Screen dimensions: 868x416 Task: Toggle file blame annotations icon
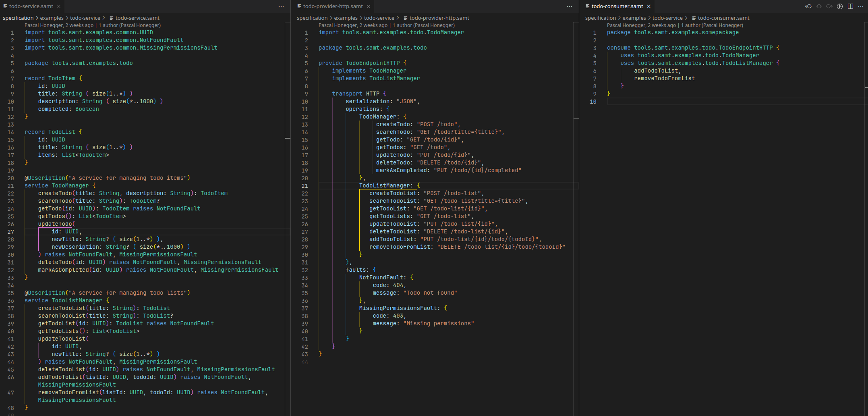[840, 6]
